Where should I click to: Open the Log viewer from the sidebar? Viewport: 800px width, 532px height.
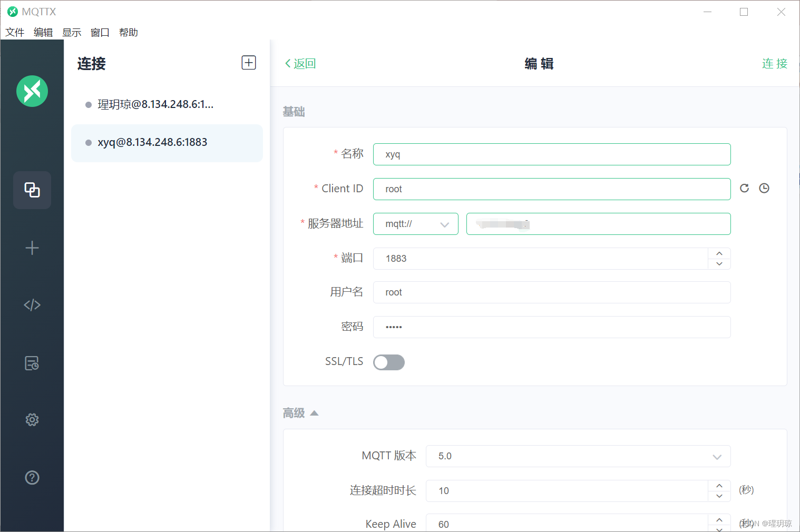32,363
